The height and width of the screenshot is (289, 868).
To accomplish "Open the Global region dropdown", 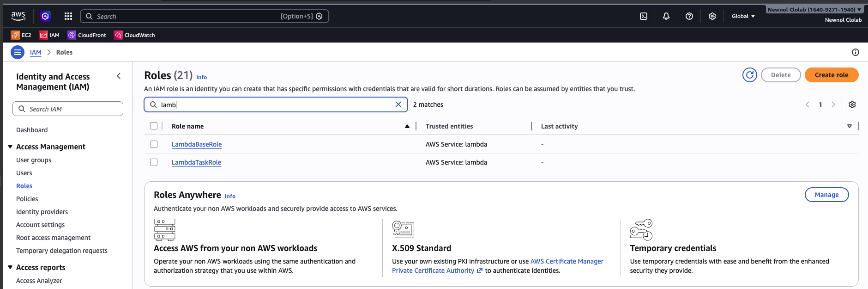I will (x=743, y=16).
